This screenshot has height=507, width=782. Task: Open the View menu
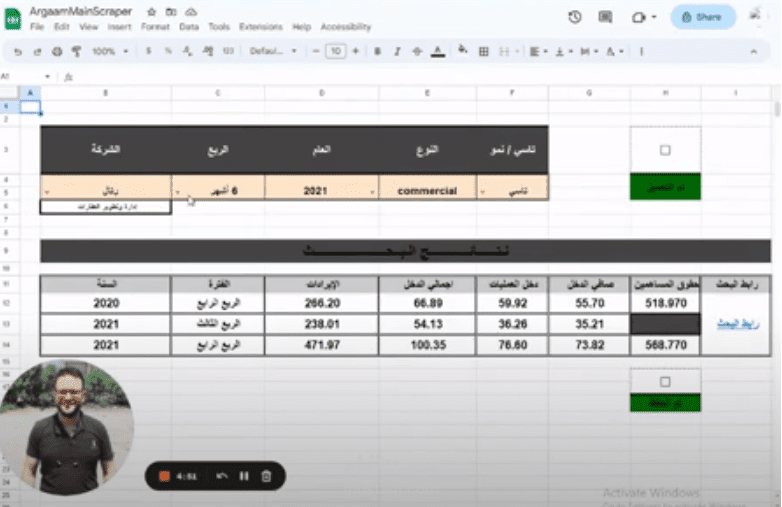pyautogui.click(x=88, y=27)
